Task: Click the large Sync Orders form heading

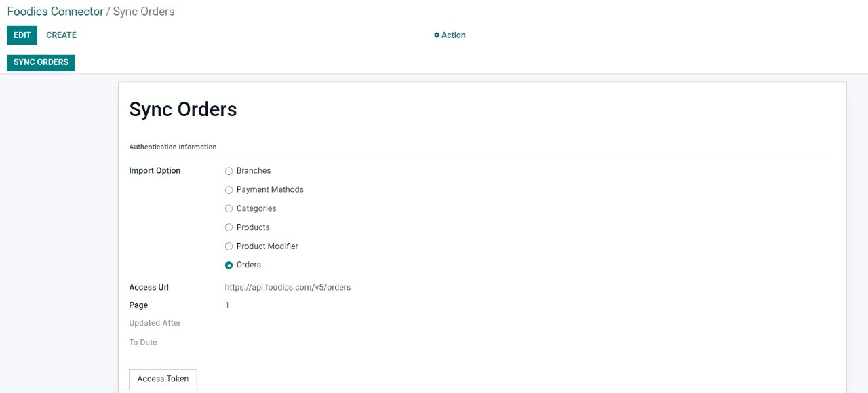Action: tap(183, 109)
